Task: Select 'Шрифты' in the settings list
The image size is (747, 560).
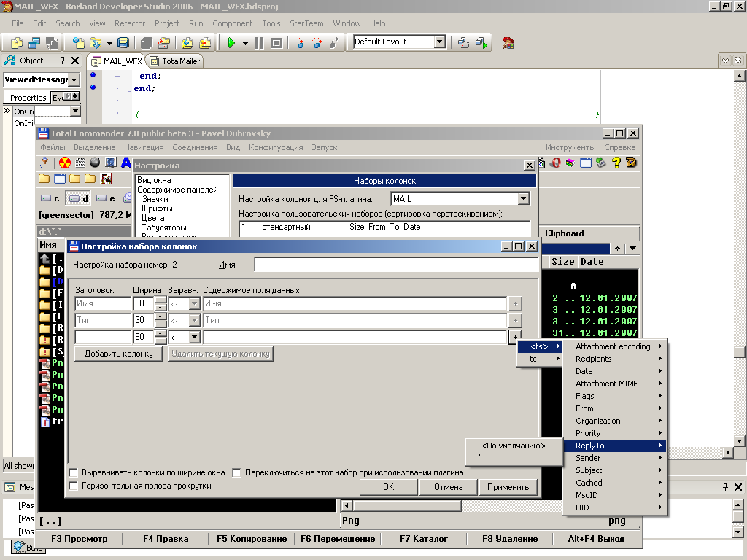Action: tap(157, 209)
